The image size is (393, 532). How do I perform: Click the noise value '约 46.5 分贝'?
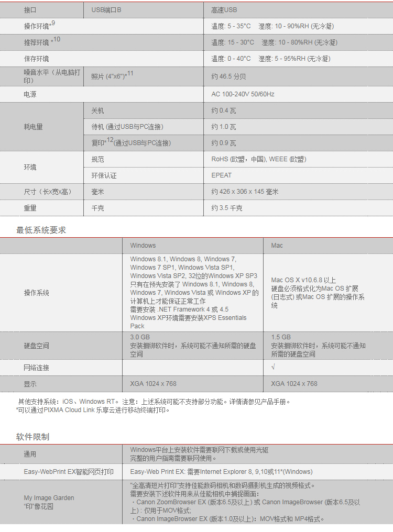tap(228, 76)
